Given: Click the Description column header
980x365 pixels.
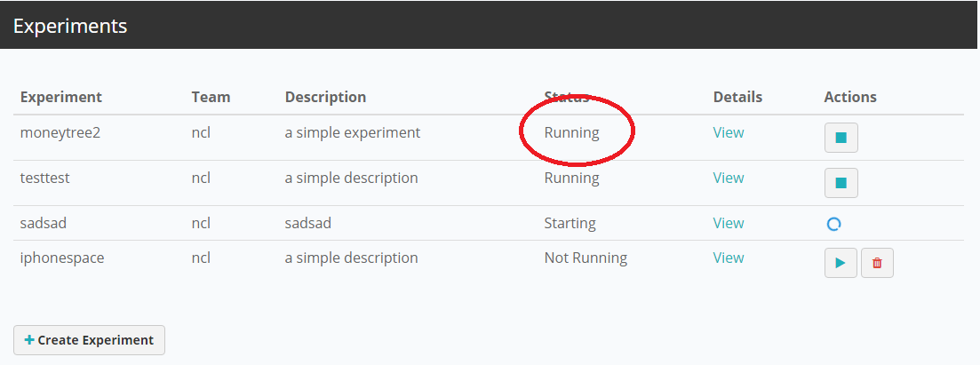Looking at the screenshot, I should pos(325,97).
